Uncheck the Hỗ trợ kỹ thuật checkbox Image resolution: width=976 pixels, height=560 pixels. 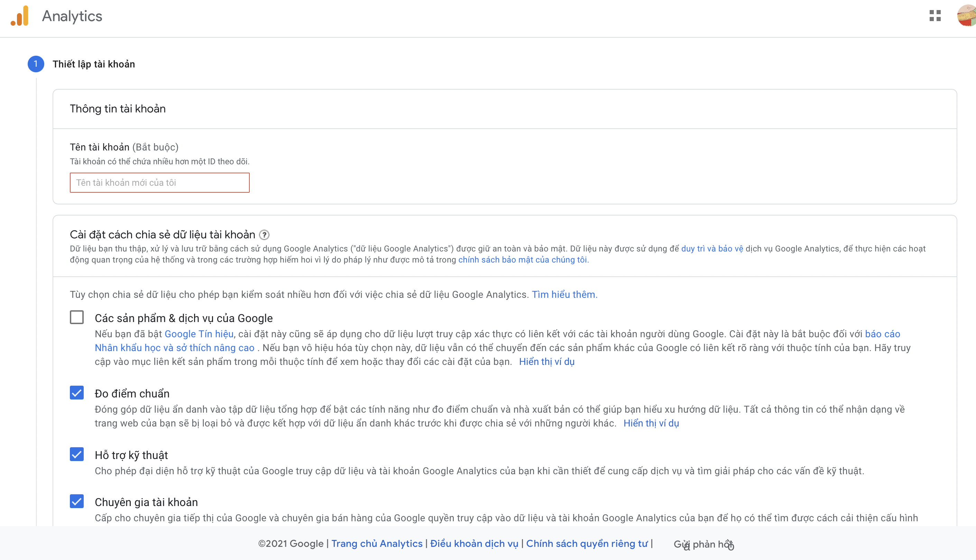tap(77, 454)
